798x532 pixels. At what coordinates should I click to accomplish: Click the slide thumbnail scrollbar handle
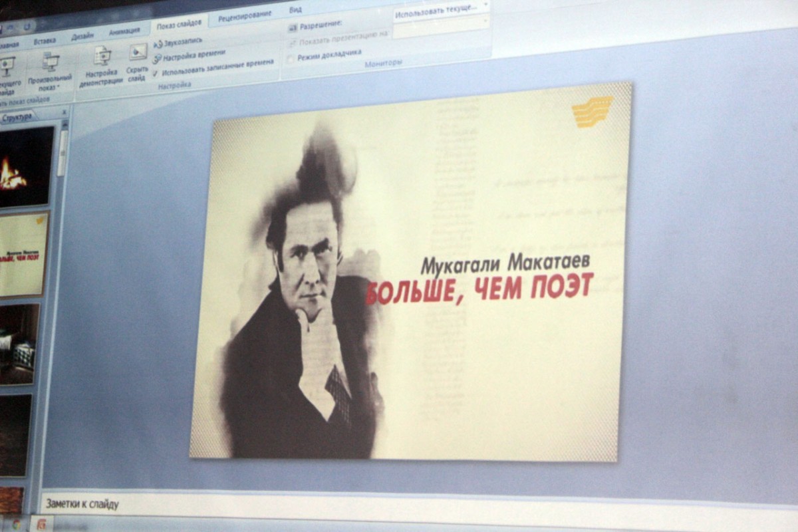pyautogui.click(x=62, y=153)
